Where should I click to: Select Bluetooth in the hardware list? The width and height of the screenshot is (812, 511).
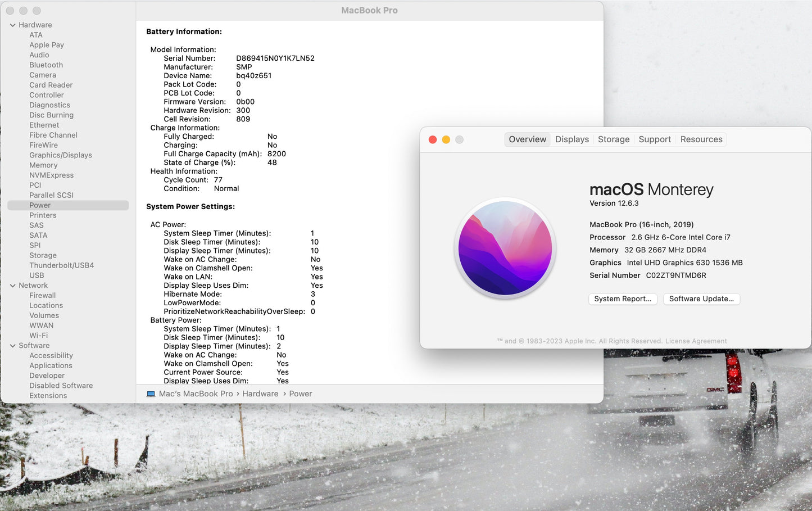[x=46, y=65]
